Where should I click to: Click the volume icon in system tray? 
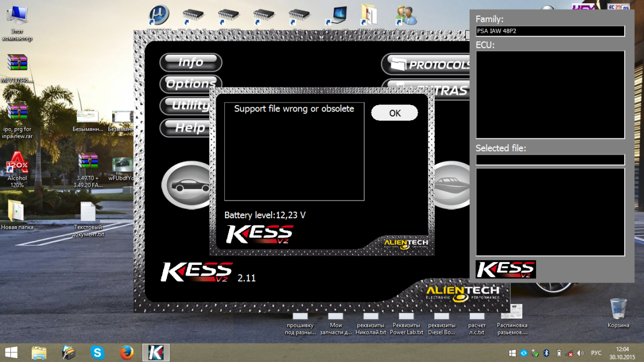(x=580, y=353)
